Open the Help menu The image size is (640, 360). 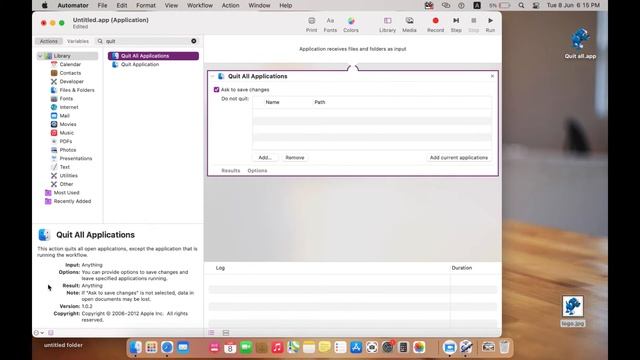click(x=285, y=5)
